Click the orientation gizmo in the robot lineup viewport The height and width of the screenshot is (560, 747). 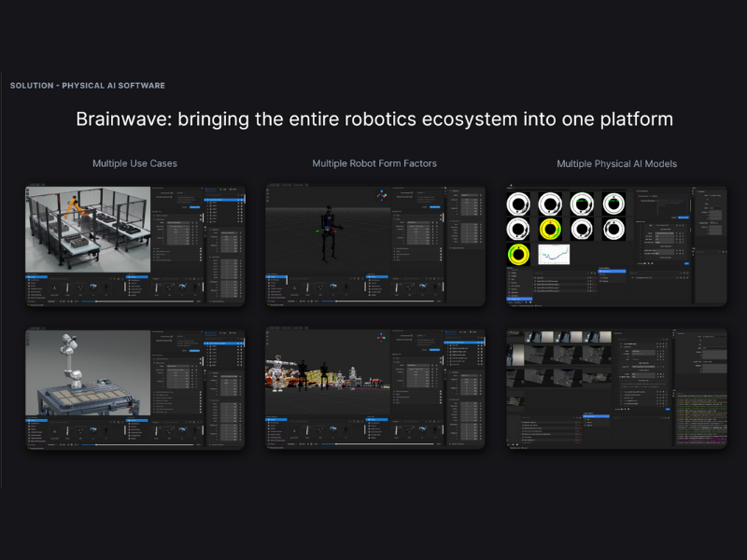(x=382, y=337)
